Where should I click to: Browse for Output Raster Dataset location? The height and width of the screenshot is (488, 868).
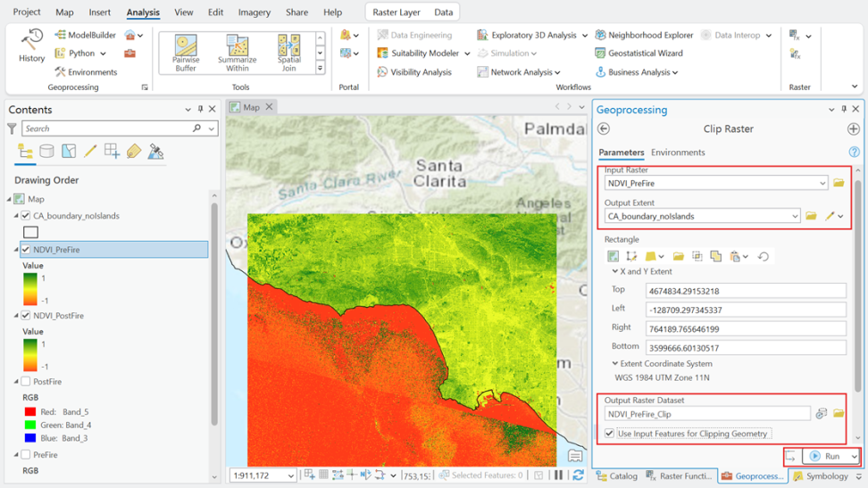pyautogui.click(x=839, y=414)
